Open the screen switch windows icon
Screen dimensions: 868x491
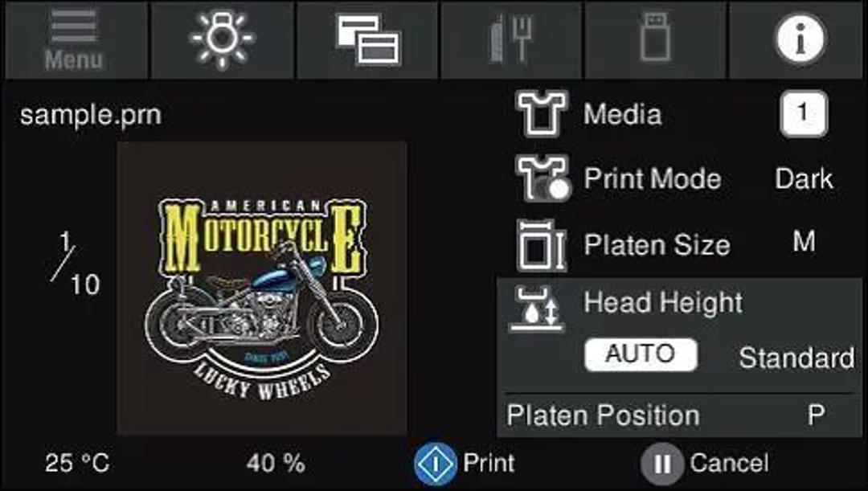367,40
